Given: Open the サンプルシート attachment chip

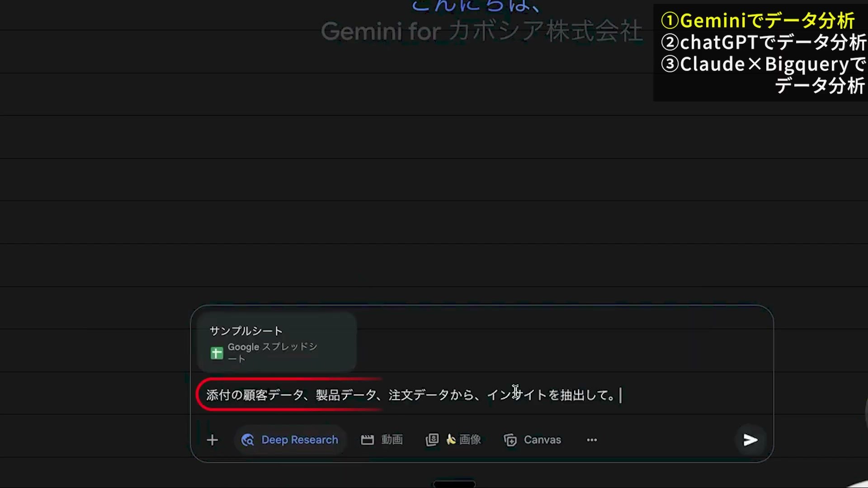Looking at the screenshot, I should click(277, 342).
